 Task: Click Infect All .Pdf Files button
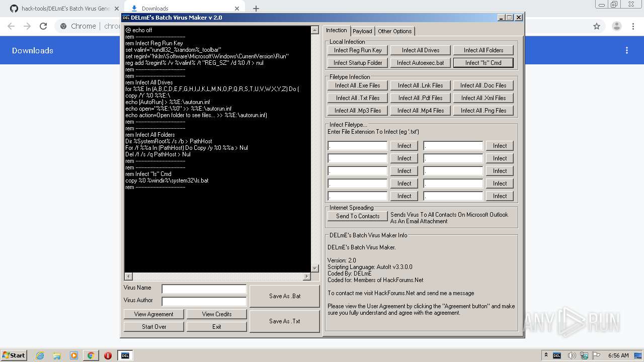coord(421,98)
